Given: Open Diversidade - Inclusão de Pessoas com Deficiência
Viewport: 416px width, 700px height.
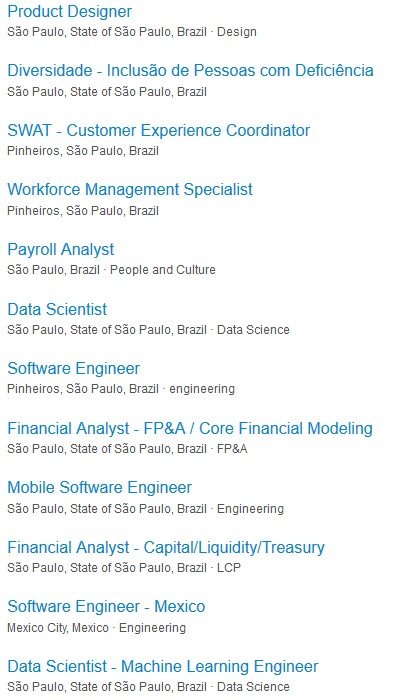Looking at the screenshot, I should click(190, 71).
